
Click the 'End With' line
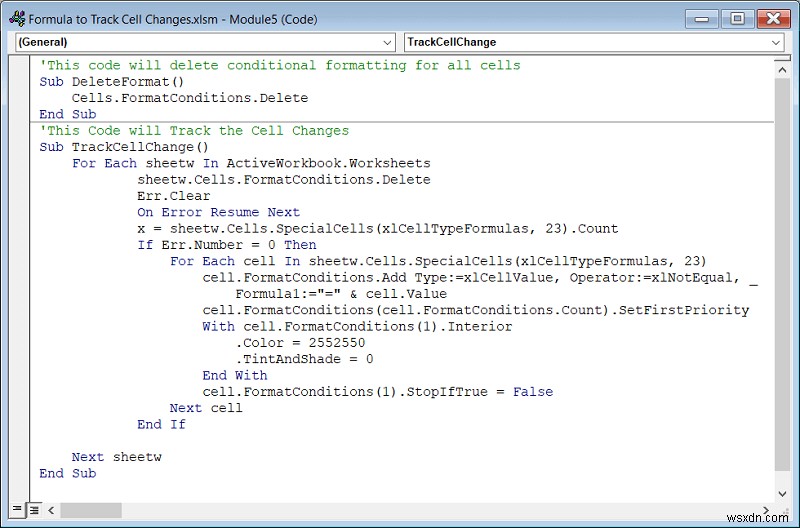pos(235,375)
